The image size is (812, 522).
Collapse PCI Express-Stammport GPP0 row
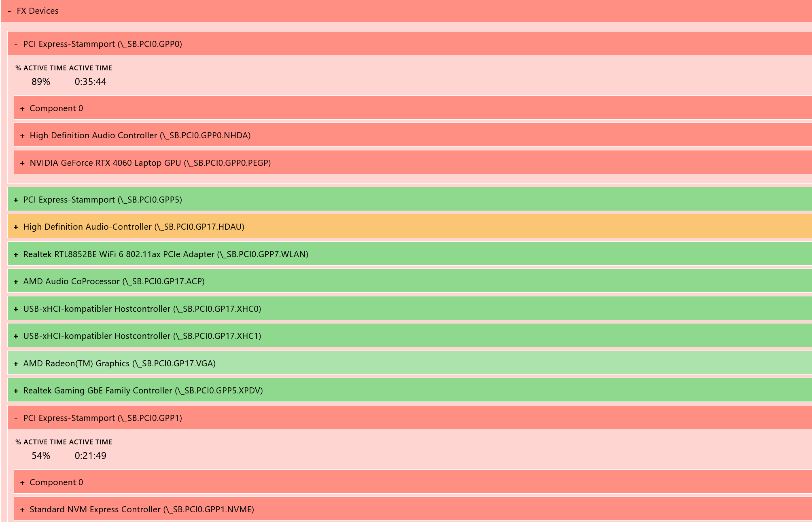tap(16, 44)
